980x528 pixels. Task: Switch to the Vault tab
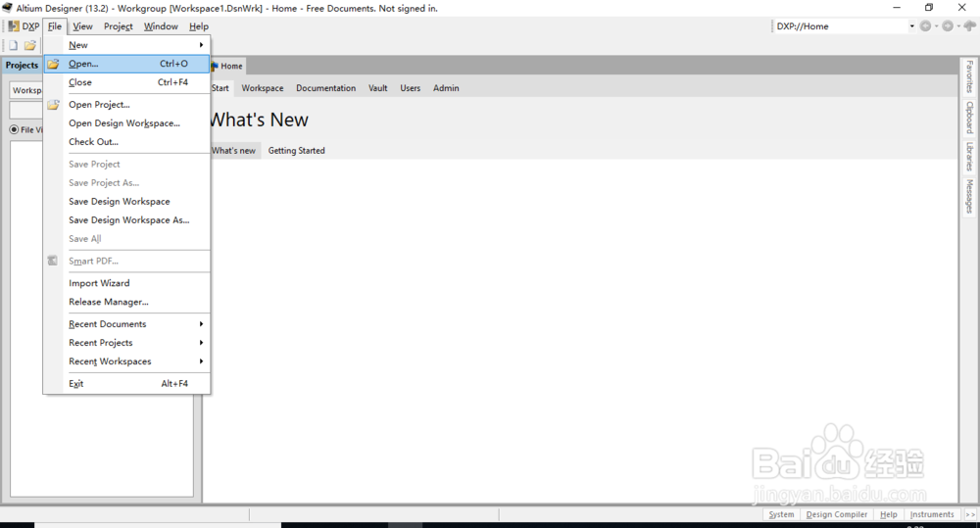click(x=377, y=88)
